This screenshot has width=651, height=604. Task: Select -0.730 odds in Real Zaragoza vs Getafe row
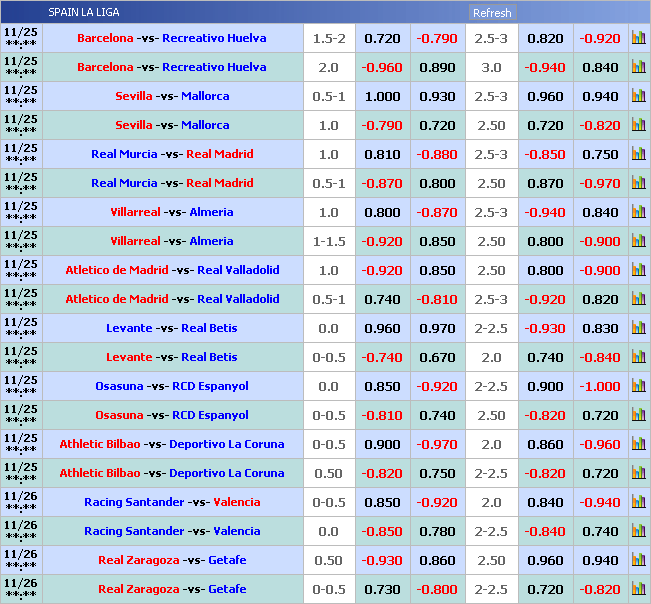(382, 590)
